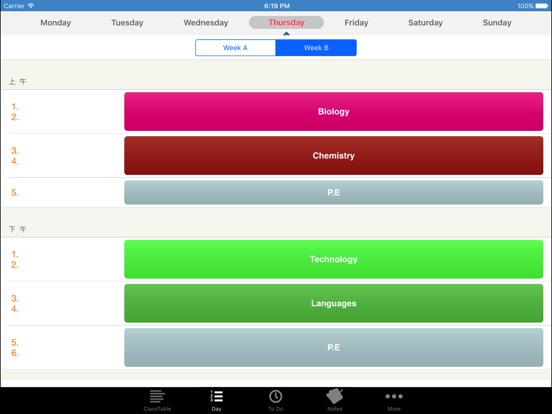552x414 pixels.
Task: Select the Day list icon tab
Action: [217, 396]
